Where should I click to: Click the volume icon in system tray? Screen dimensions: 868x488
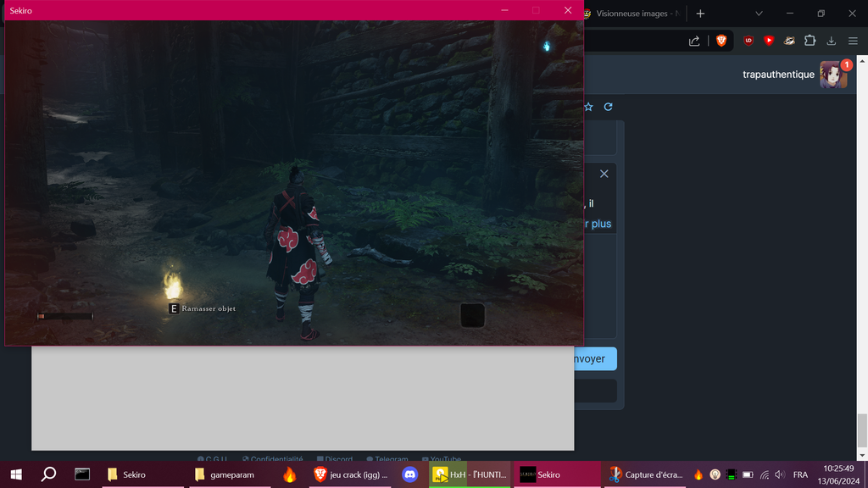click(x=779, y=475)
